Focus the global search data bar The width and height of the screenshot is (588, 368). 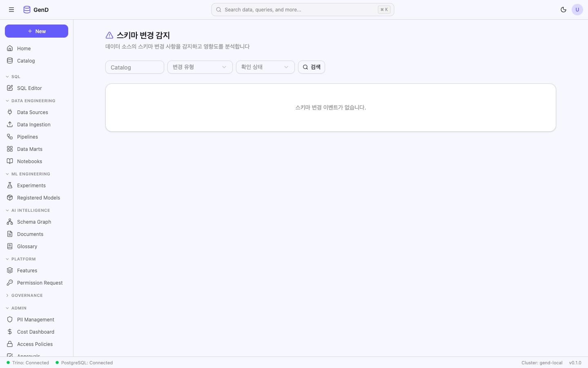coord(302,10)
